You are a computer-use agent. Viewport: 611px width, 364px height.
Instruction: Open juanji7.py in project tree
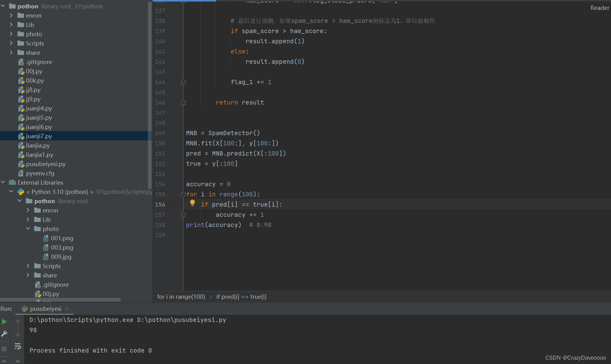click(x=39, y=136)
